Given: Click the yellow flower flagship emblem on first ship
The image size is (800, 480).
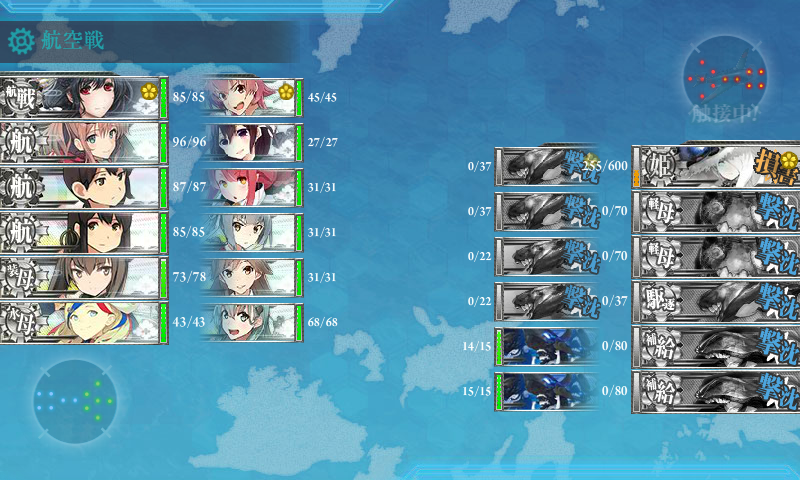Looking at the screenshot, I should click(x=148, y=92).
